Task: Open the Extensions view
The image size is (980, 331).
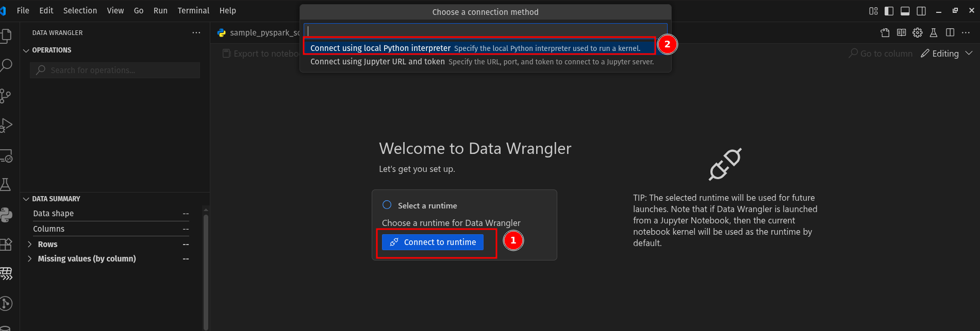Action: 6,244
